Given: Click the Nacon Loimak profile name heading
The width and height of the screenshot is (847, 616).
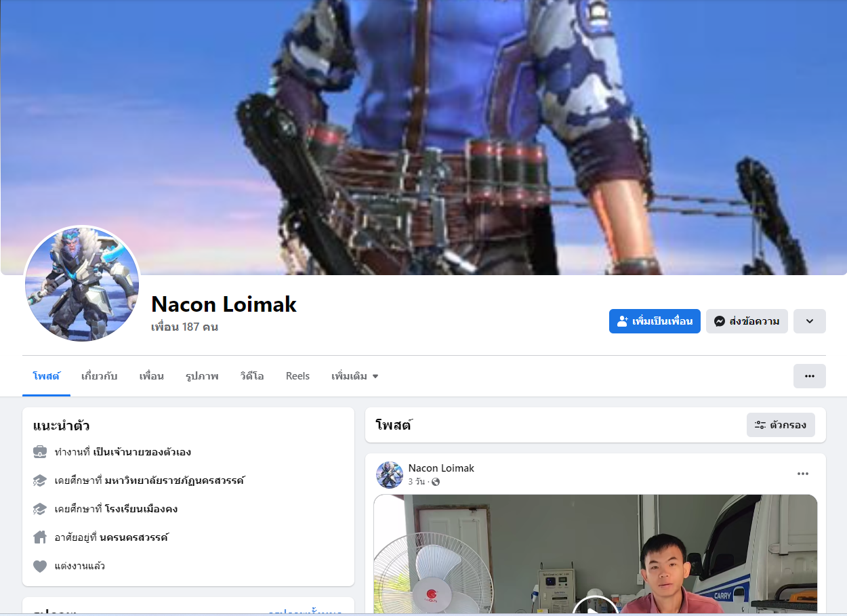Looking at the screenshot, I should coord(224,304).
